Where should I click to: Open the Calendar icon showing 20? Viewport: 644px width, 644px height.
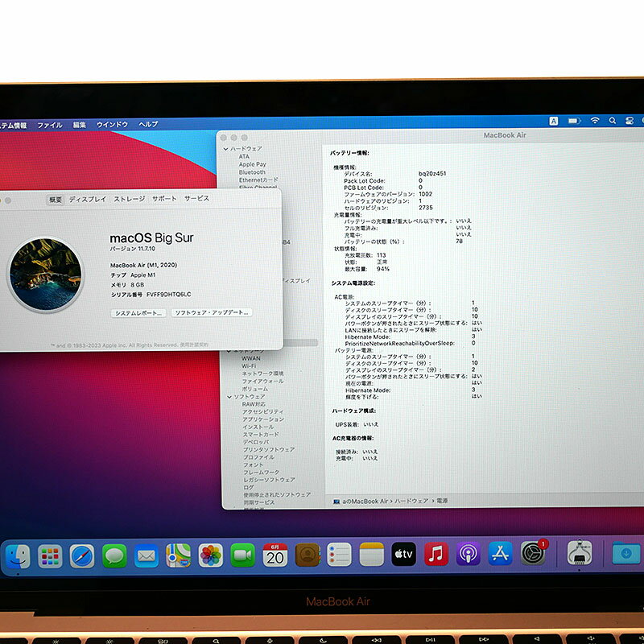pos(275,555)
